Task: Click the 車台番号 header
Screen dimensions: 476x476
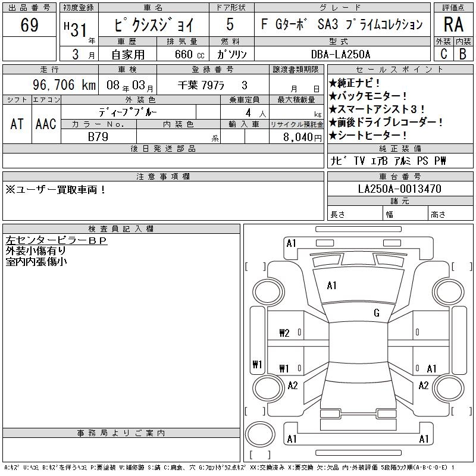Action: [400, 176]
